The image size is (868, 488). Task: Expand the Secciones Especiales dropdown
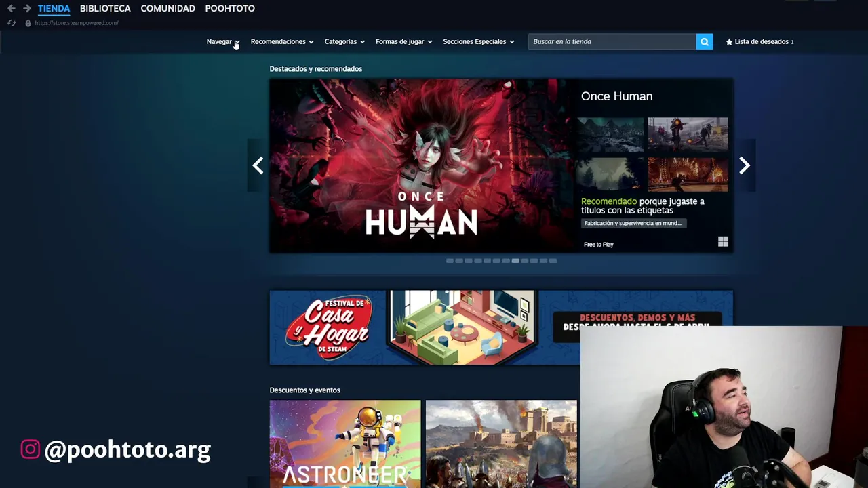479,42
